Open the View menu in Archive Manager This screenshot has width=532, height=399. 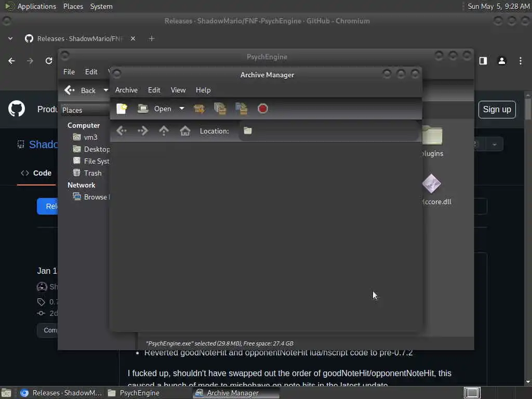point(178,90)
